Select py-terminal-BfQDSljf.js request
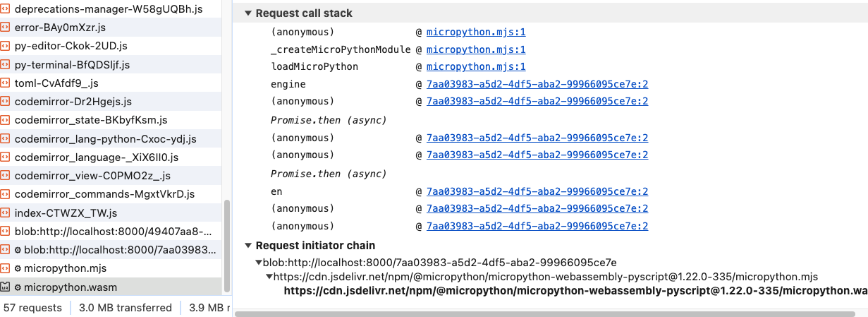The height and width of the screenshot is (317, 868). 72,65
